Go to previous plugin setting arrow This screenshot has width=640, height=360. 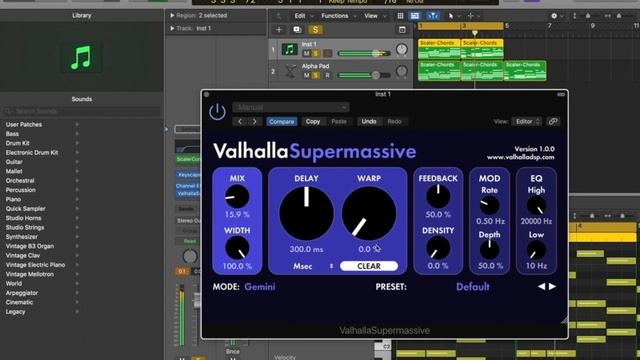tap(240, 122)
